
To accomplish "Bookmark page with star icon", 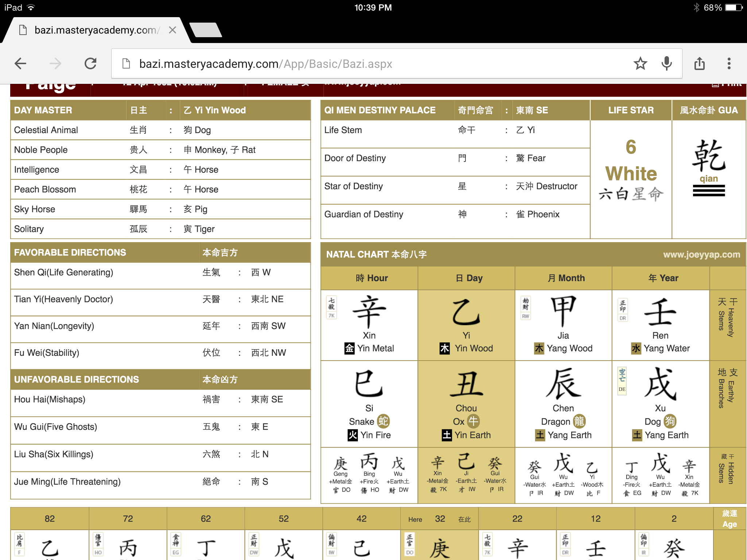I will tap(640, 64).
